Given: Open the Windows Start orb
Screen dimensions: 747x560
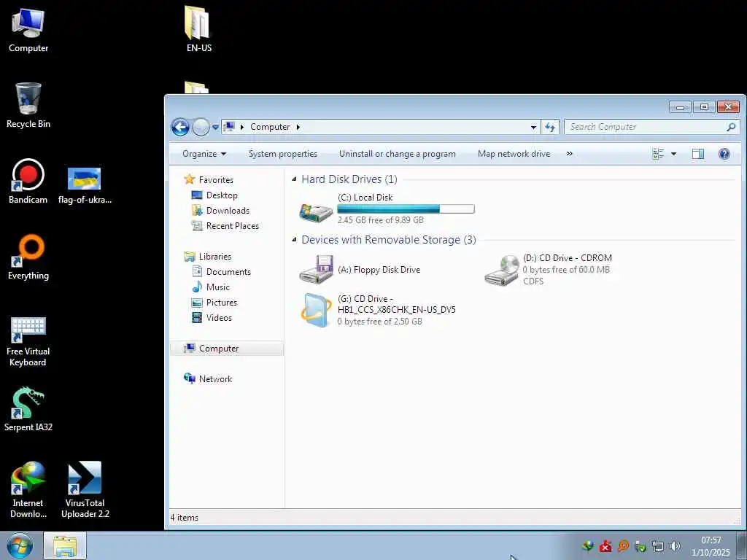Looking at the screenshot, I should (x=20, y=545).
